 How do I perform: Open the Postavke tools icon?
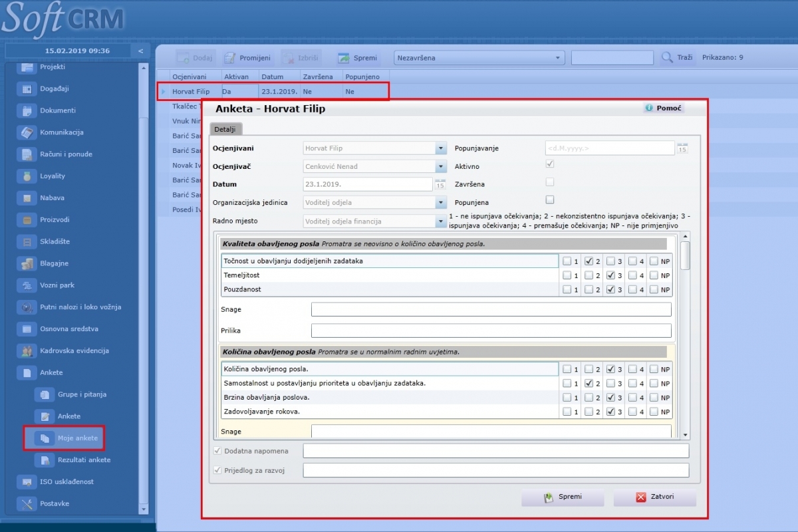pos(27,504)
